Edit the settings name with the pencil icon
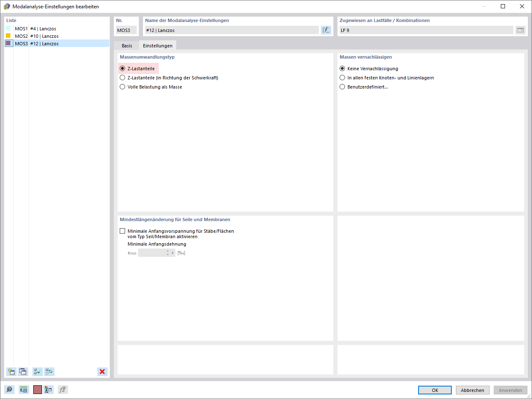Screen dimensions: 532x399 click(326, 30)
